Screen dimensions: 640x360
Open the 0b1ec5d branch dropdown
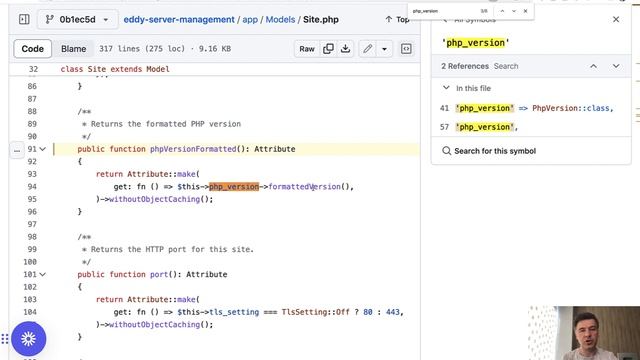tap(78, 20)
